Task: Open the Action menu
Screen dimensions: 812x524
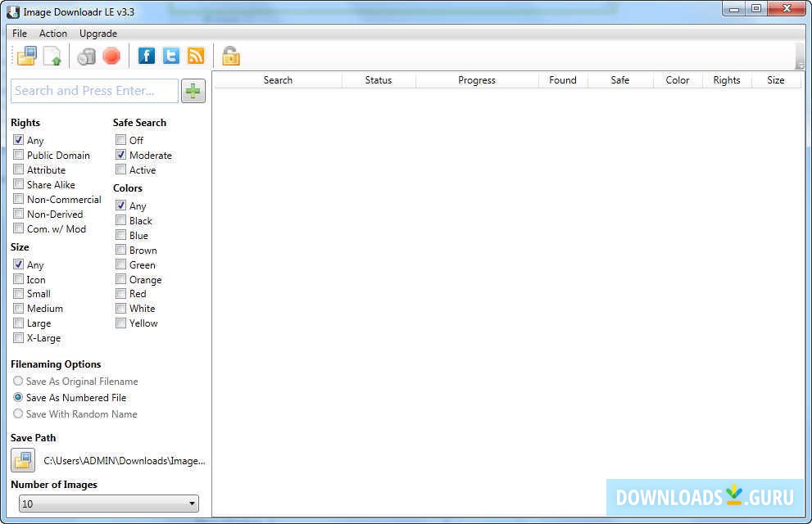Action: [x=52, y=33]
